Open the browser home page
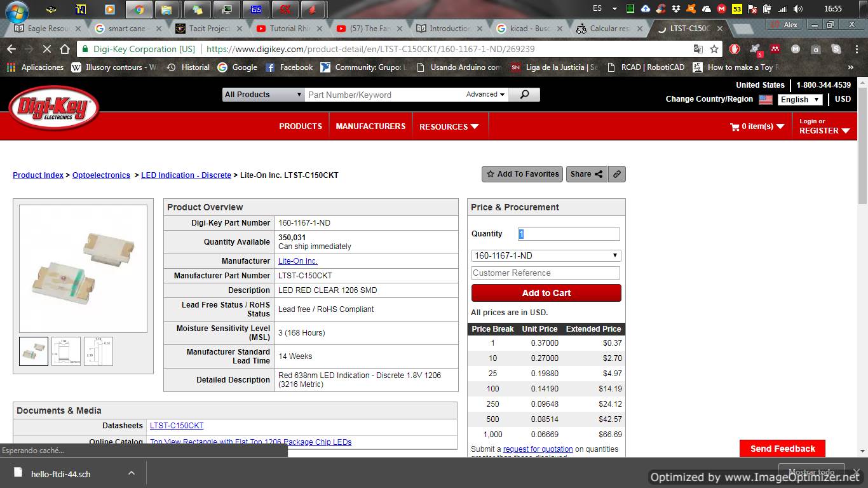868x488 pixels. tap(65, 49)
